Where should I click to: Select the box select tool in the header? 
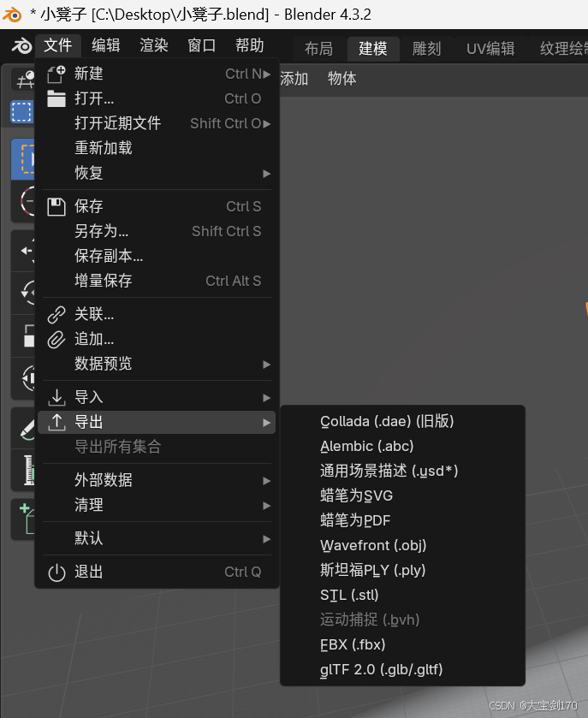point(21,112)
